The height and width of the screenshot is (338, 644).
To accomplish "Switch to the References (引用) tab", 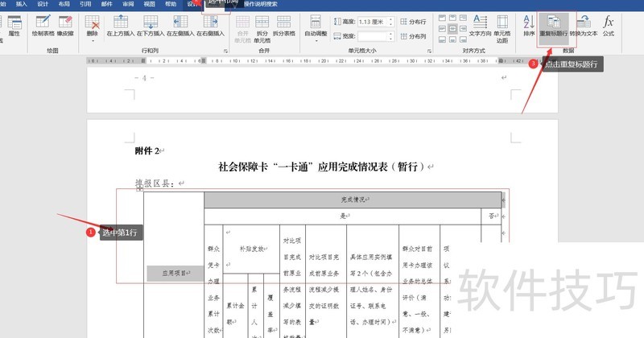I will 85,4.
